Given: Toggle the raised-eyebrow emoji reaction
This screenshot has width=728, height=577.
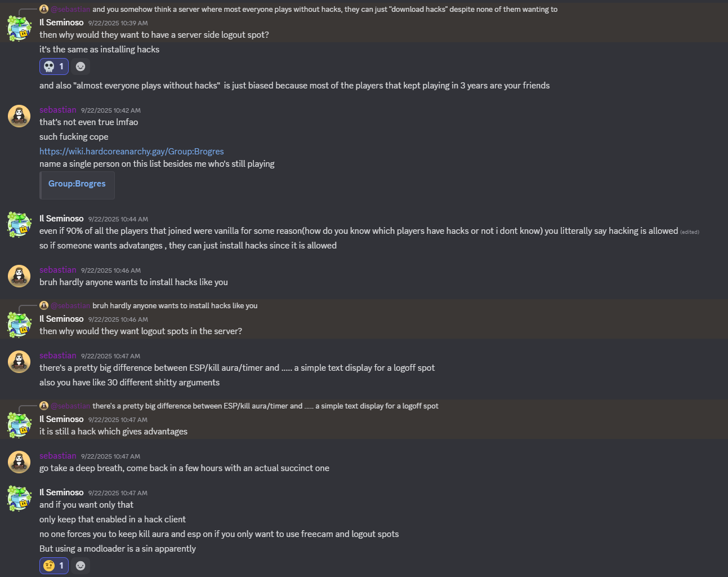Looking at the screenshot, I should coord(54,565).
